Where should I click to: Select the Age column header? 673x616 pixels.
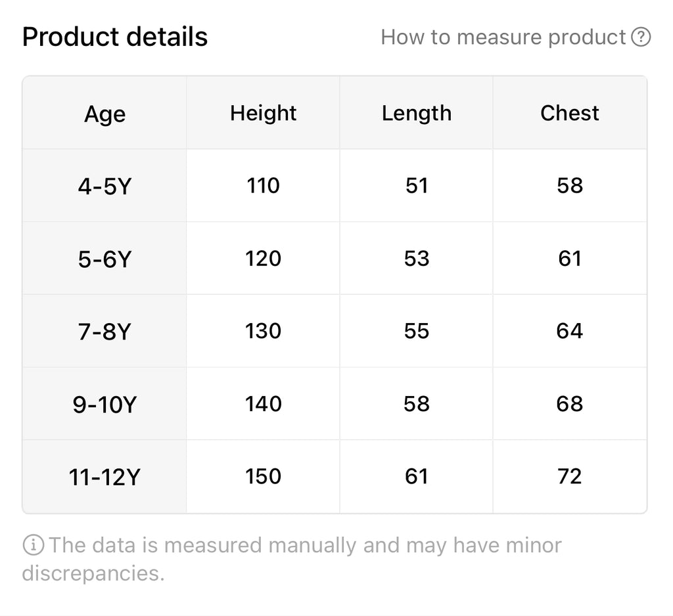[x=104, y=114]
